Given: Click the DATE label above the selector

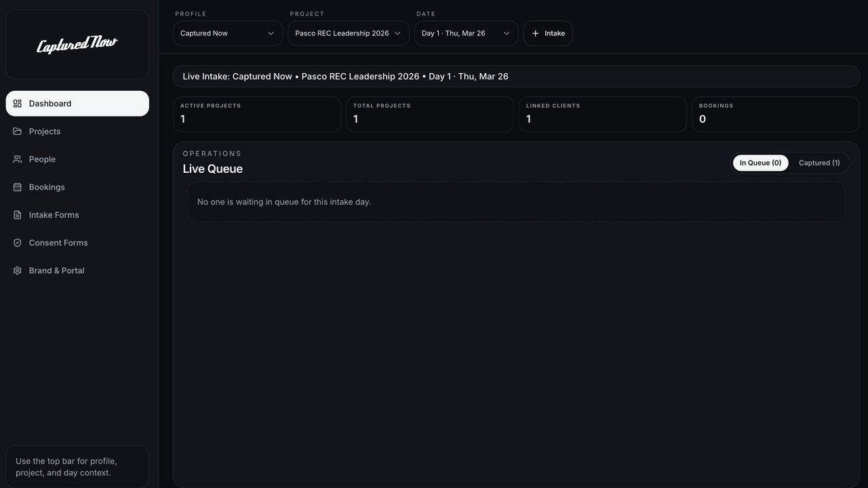Looking at the screenshot, I should tap(426, 14).
